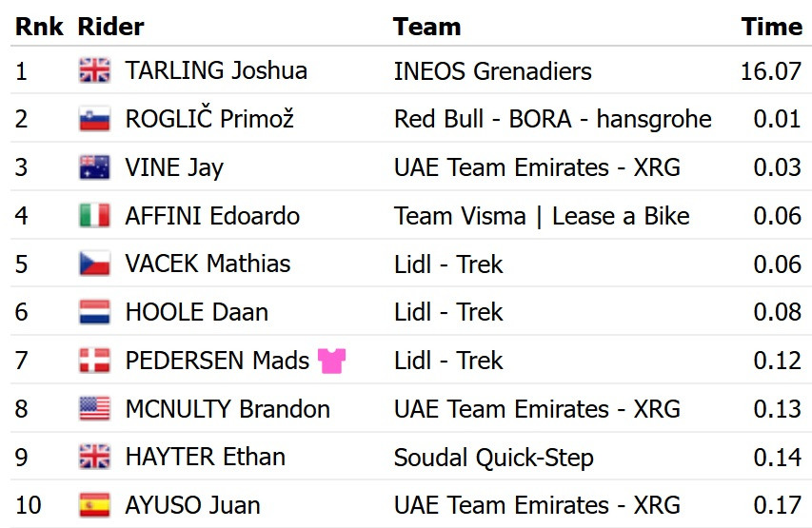Click the Spanish flag next to AYUSO Juan
The width and height of the screenshot is (812, 528).
point(94,505)
